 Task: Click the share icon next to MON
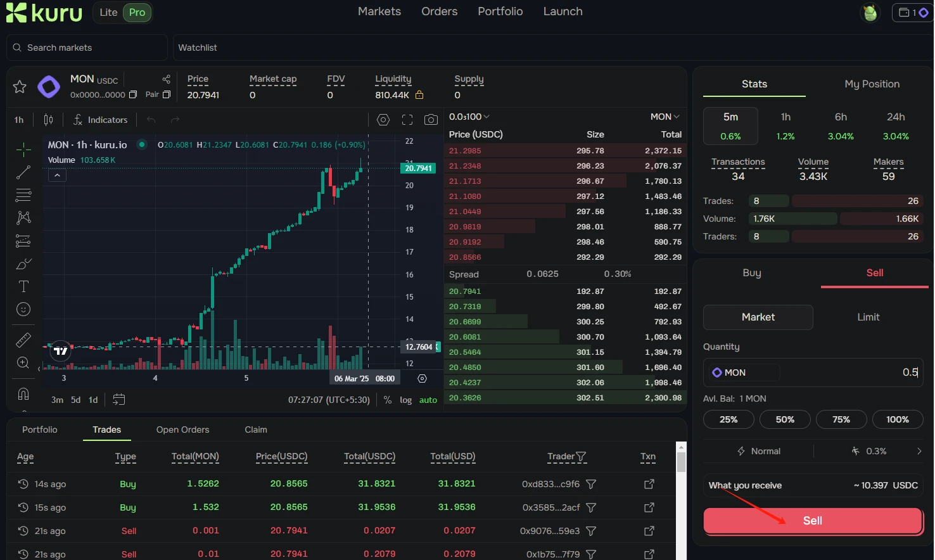[166, 79]
